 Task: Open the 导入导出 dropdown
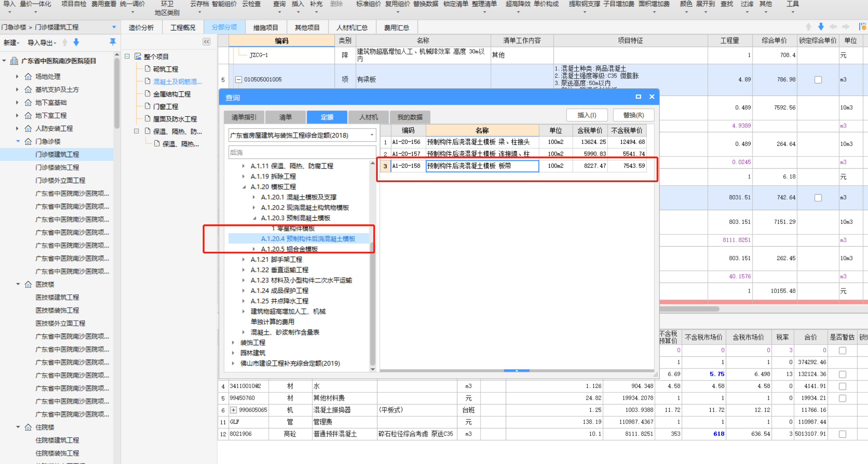point(42,43)
